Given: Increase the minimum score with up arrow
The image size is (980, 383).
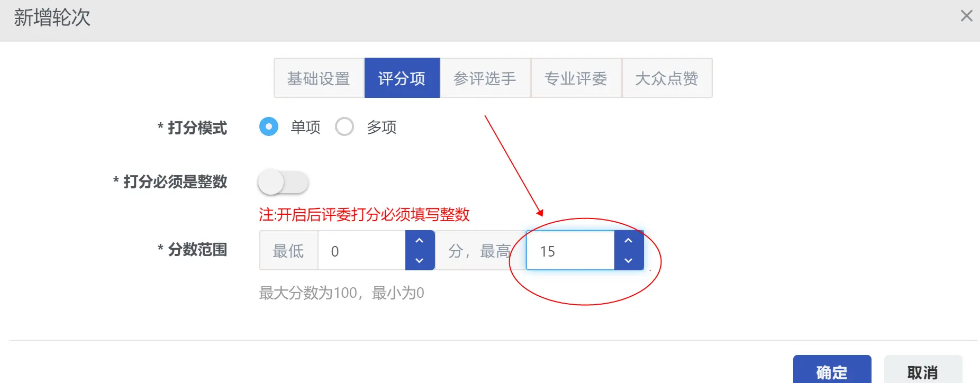Looking at the screenshot, I should [x=420, y=241].
